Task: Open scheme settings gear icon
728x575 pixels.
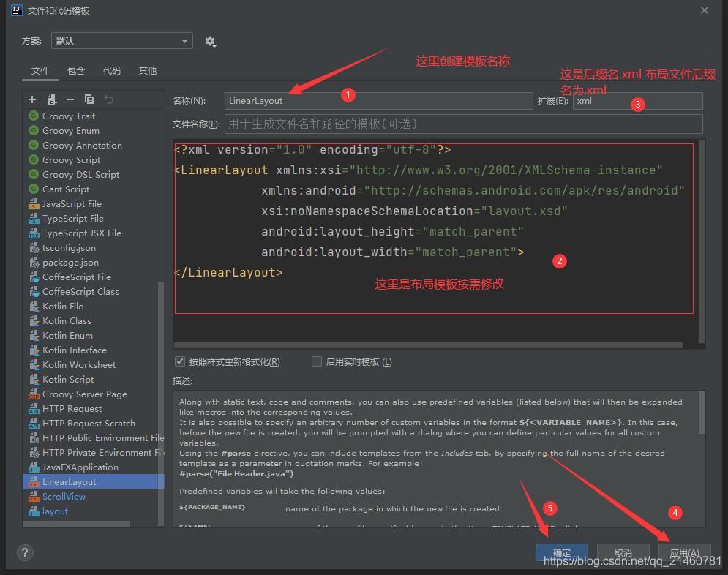Action: (x=210, y=41)
